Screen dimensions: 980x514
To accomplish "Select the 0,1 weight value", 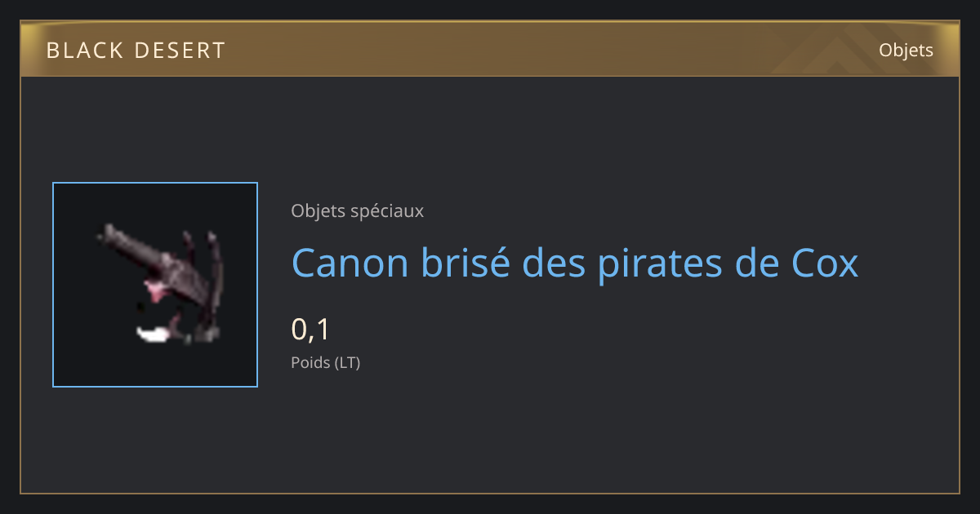I will pyautogui.click(x=310, y=330).
